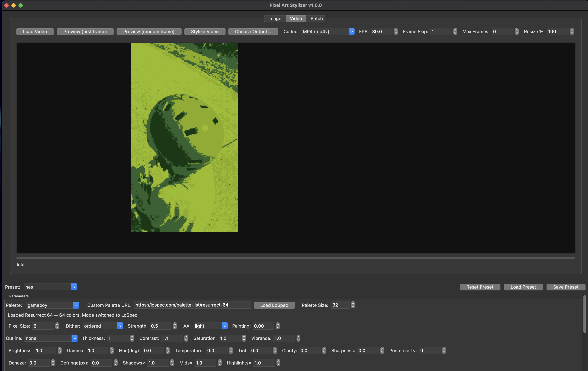Click the Resize % stepper arrows
The height and width of the screenshot is (371, 588).
(572, 31)
